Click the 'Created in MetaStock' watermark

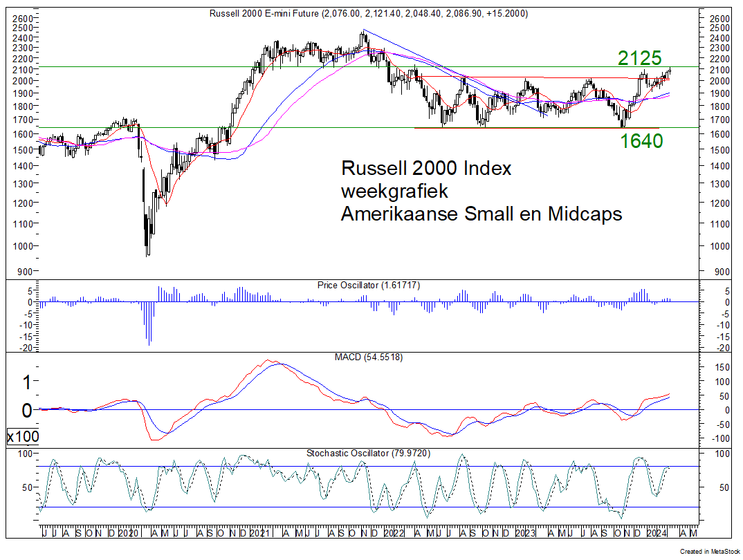click(710, 551)
